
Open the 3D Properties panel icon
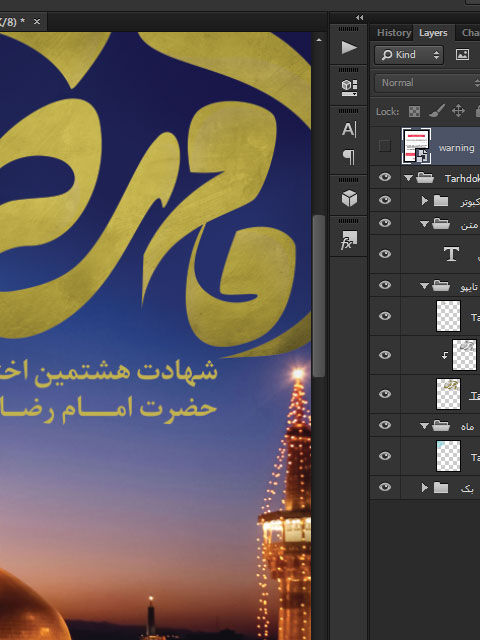click(349, 87)
